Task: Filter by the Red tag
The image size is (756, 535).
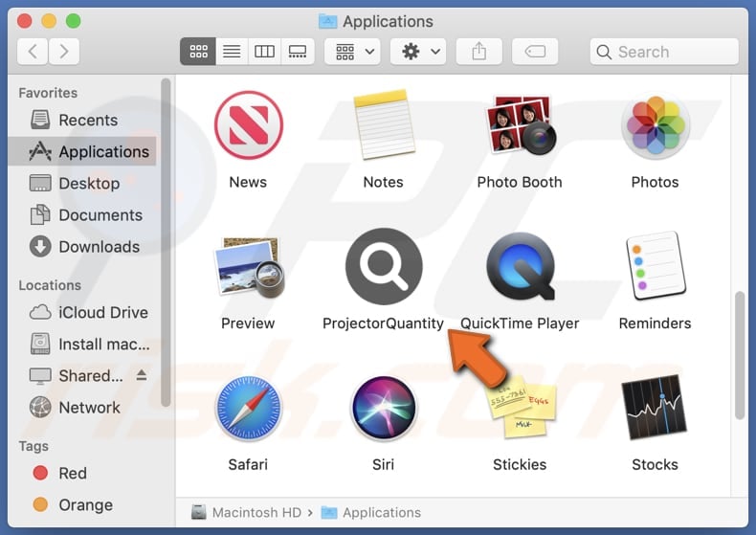Action: tap(82, 473)
